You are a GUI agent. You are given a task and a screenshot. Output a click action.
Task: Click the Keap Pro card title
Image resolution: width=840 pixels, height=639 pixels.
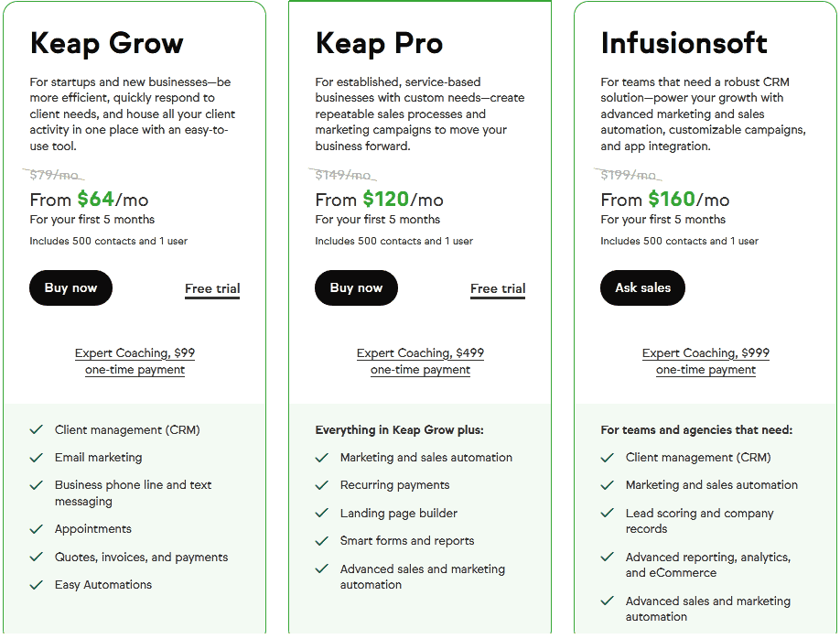pos(379,43)
